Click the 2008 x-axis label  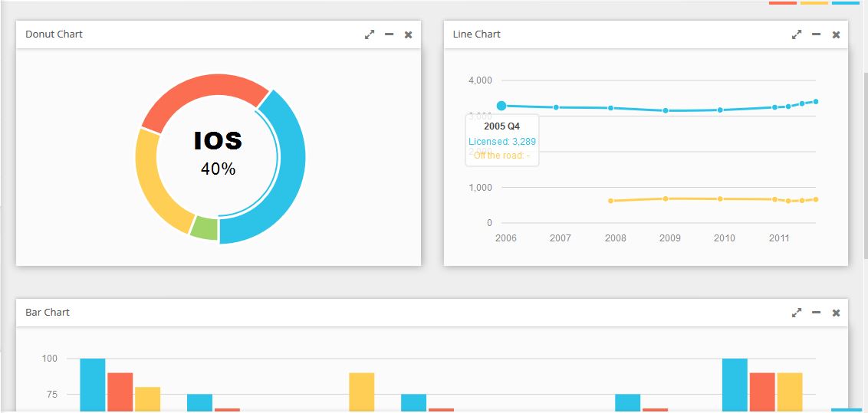click(616, 238)
